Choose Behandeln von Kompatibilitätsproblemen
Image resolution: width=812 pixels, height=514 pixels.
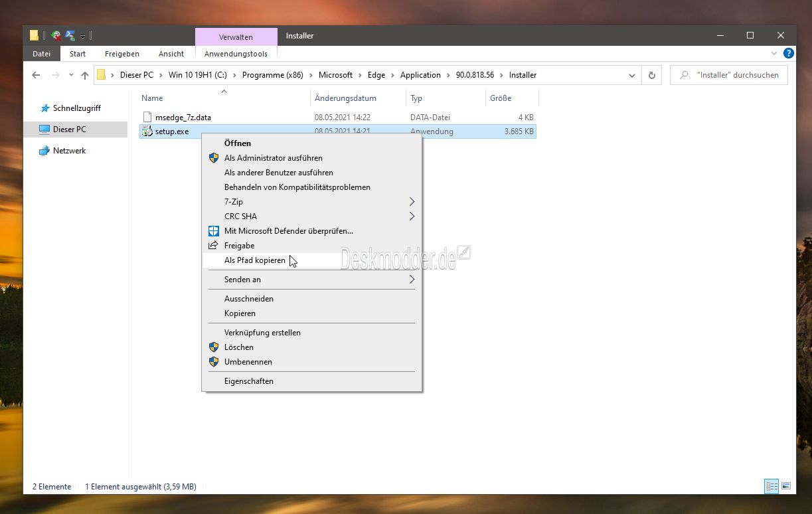pos(311,187)
